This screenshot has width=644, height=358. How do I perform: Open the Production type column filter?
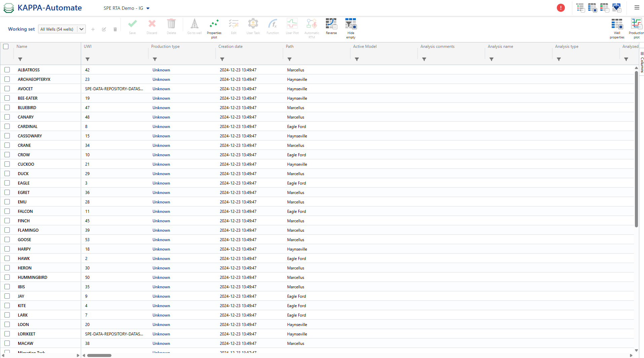(x=155, y=59)
